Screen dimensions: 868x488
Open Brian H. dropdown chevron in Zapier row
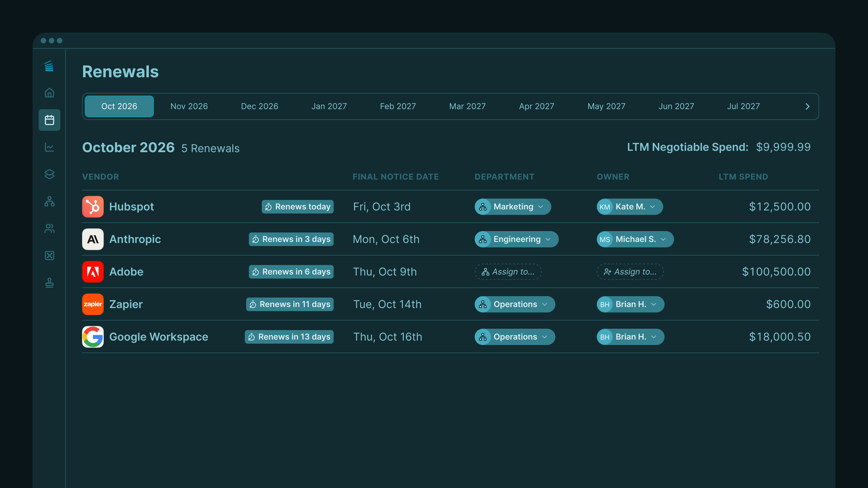[x=654, y=304]
